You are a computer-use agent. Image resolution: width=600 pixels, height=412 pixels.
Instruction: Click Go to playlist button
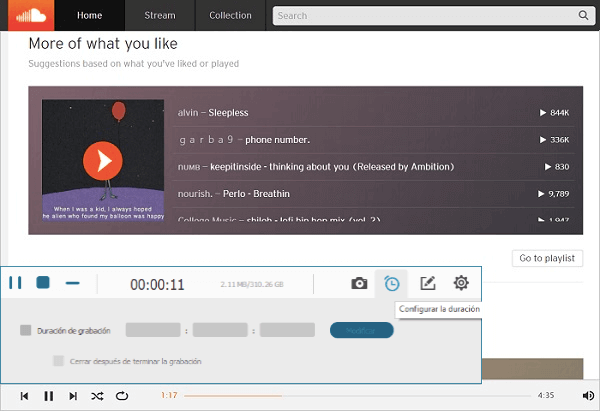[x=547, y=258]
